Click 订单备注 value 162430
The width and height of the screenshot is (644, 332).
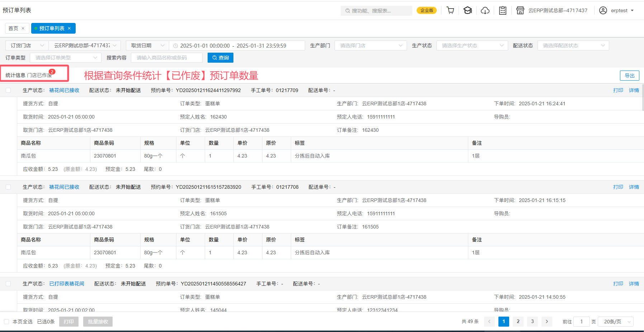(370, 130)
